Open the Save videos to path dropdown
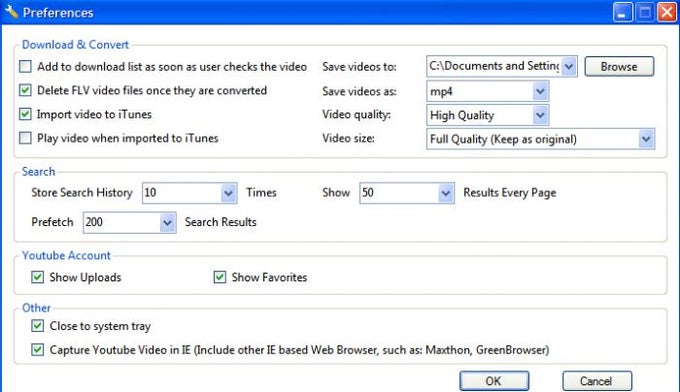The image size is (680, 392). pos(569,66)
